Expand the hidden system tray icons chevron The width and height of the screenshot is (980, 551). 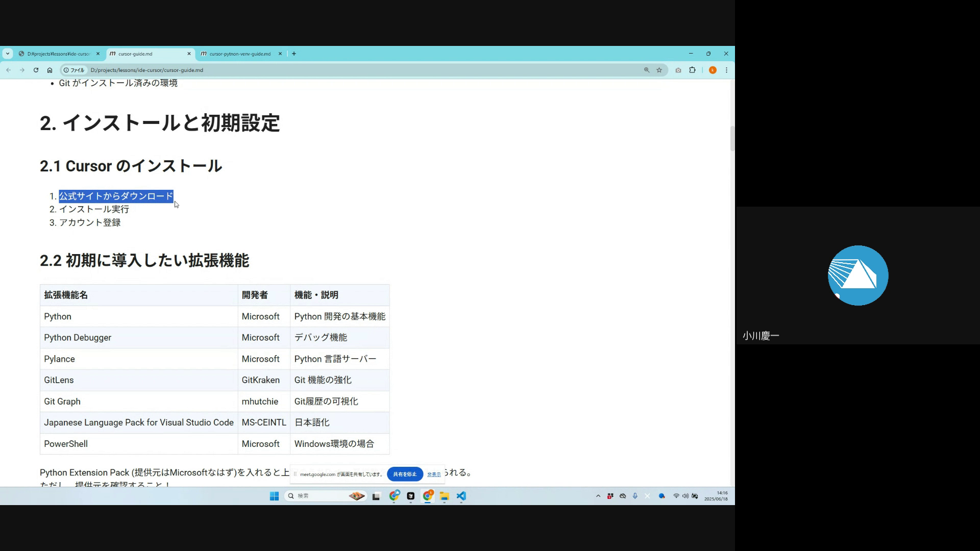tap(598, 496)
